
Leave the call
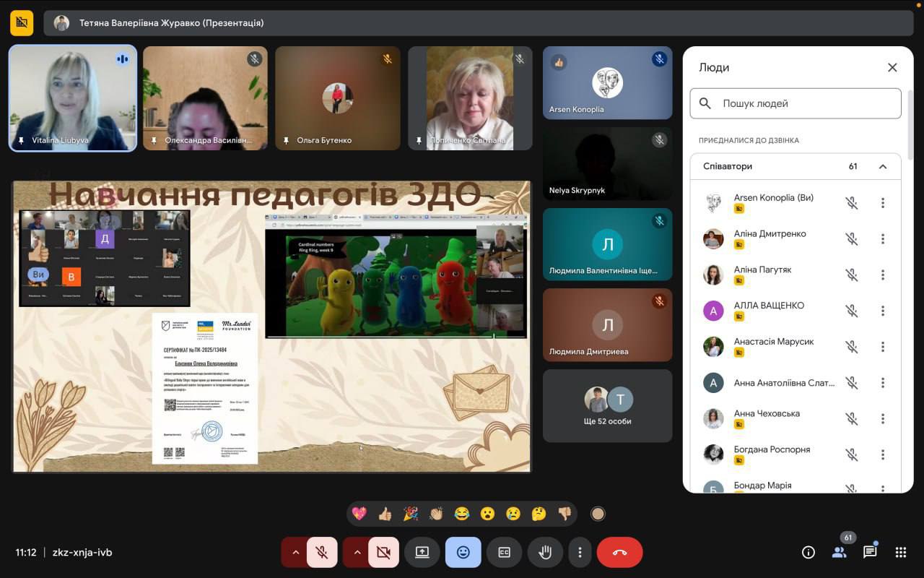pos(619,553)
